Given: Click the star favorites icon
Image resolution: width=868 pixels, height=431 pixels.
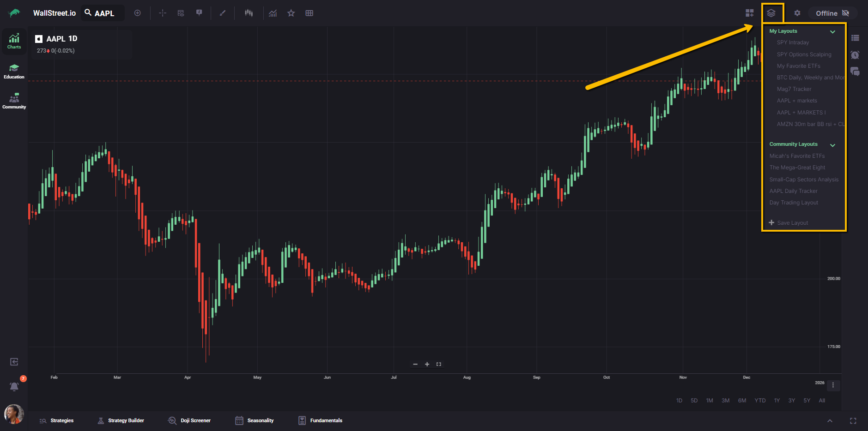Looking at the screenshot, I should 291,13.
